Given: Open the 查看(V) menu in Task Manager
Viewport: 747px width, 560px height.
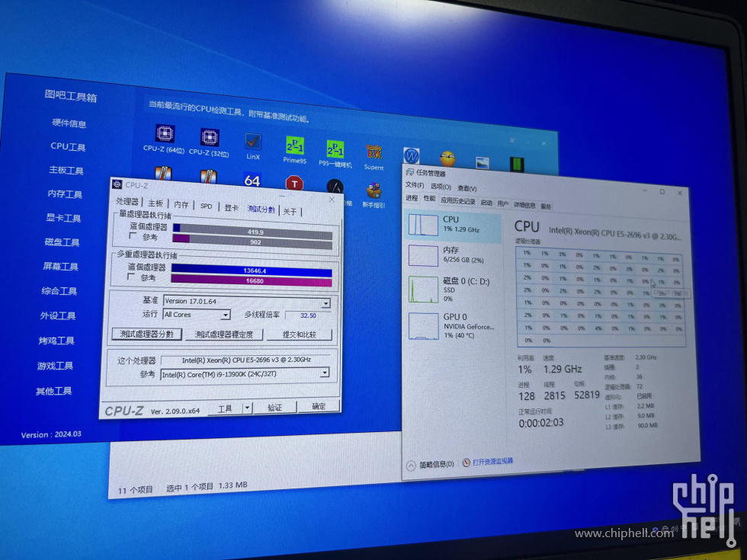Looking at the screenshot, I should [x=466, y=189].
